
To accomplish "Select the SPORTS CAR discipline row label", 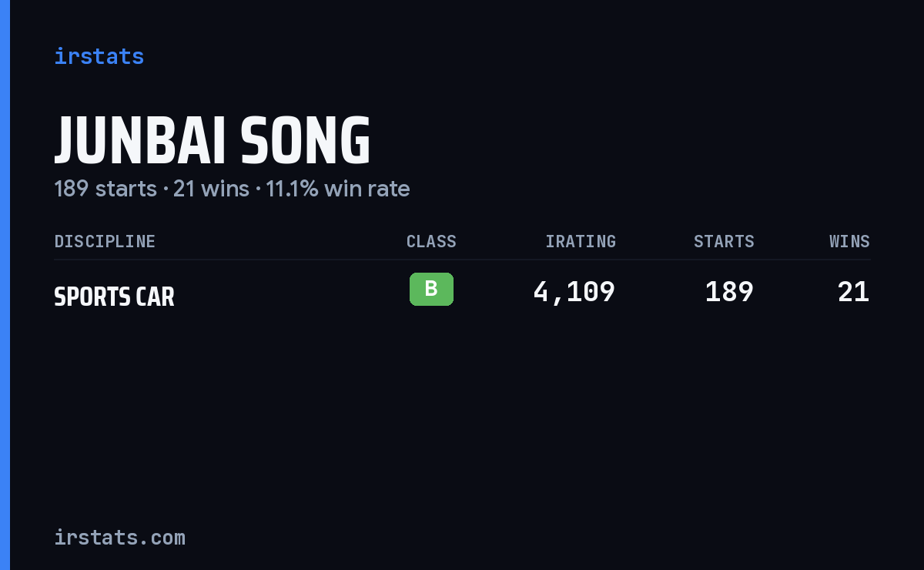I will [114, 297].
